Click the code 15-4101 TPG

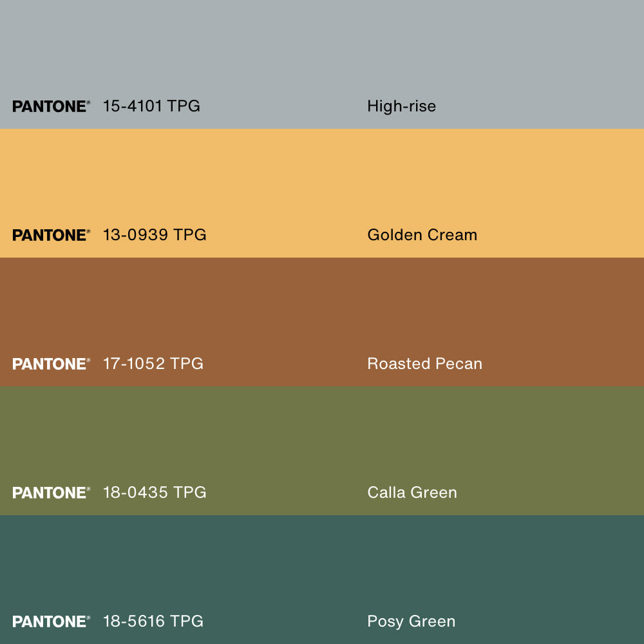click(151, 106)
